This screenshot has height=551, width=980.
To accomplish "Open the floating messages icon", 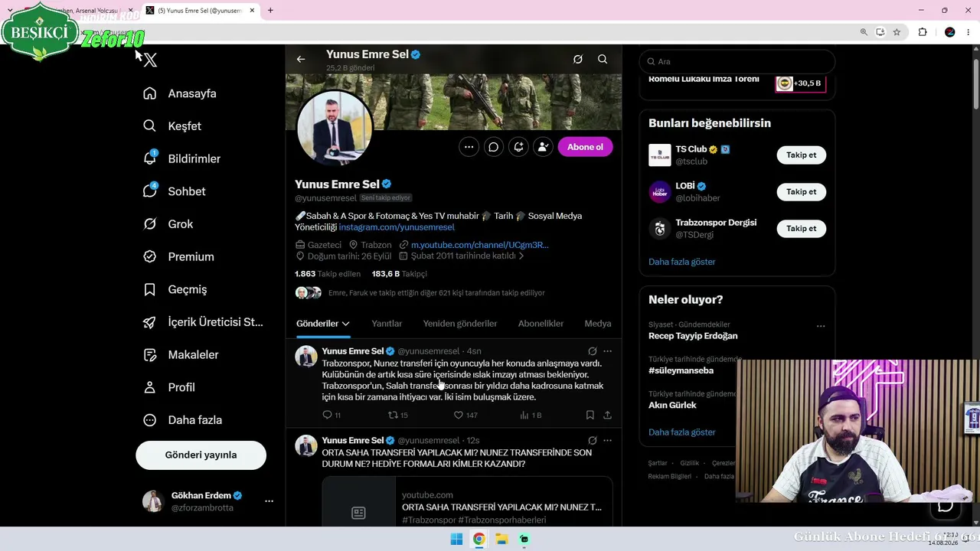I will point(946,505).
